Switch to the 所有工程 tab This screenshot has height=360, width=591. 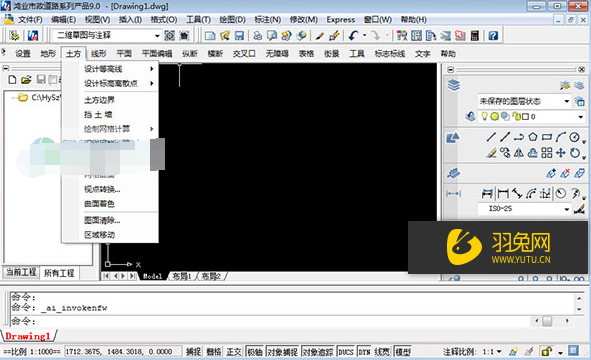(x=59, y=273)
